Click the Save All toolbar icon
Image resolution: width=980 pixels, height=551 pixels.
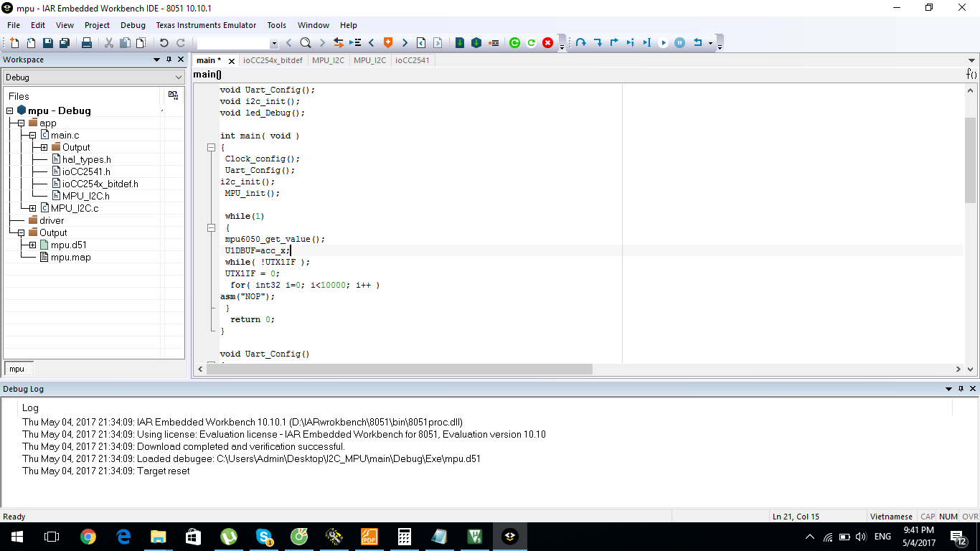click(64, 43)
